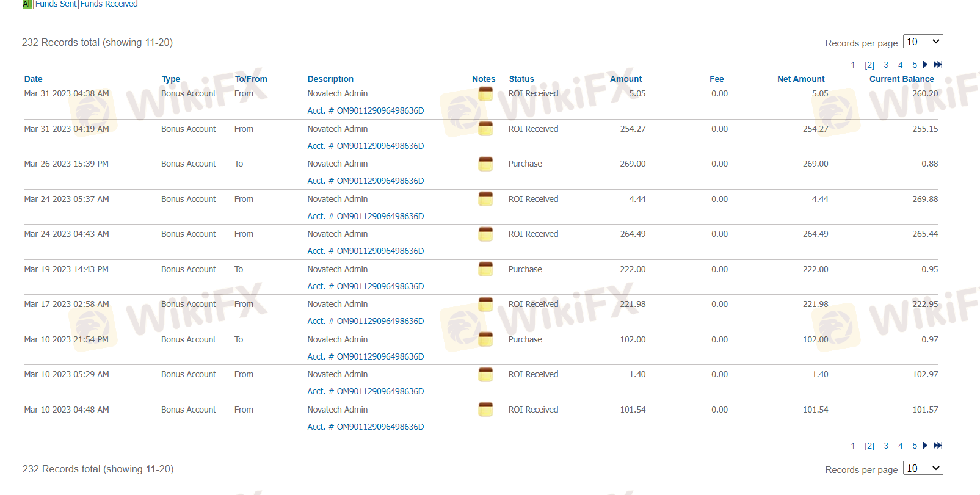
Task: Open account link in Mar 31 04:38 AM row
Action: (366, 111)
